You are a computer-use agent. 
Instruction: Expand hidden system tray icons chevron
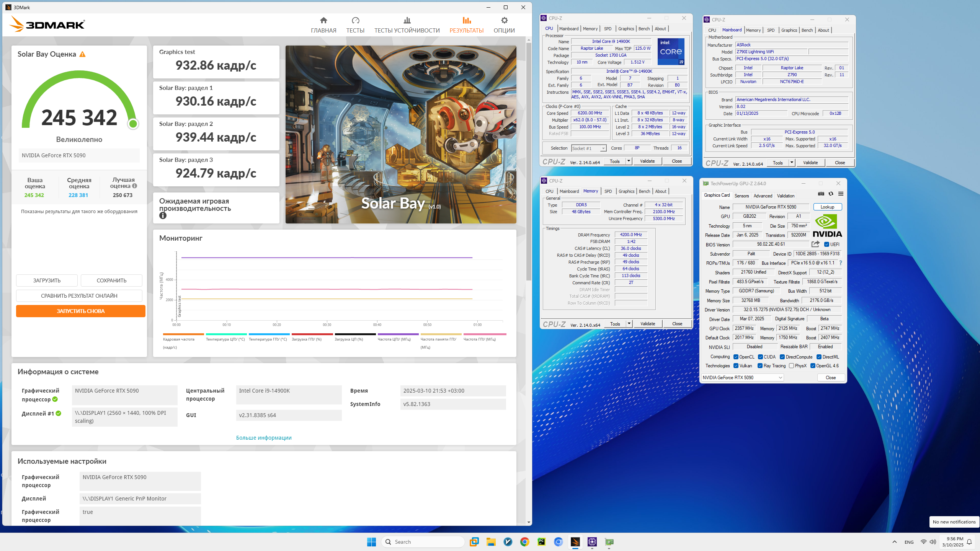point(894,542)
